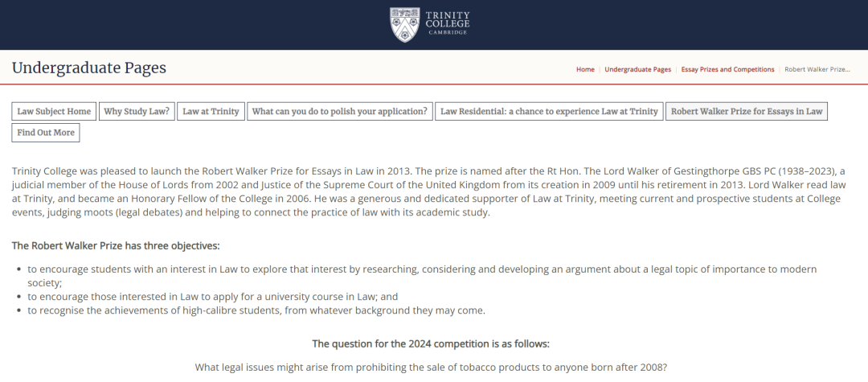Click the tobacco sale essay question text
This screenshot has width=868, height=382.
point(431,367)
